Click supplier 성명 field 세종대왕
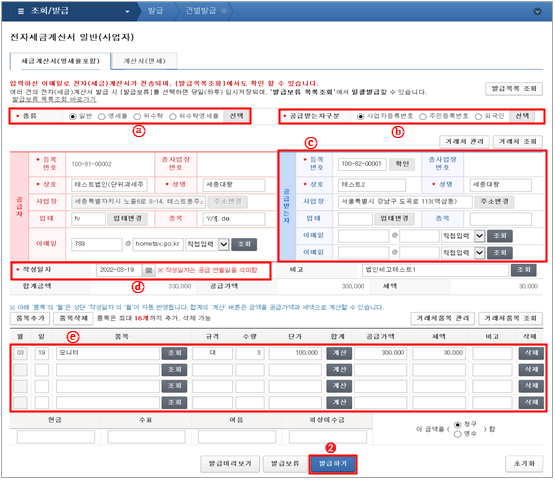Viewport: 555px width, 480px height. [234, 185]
